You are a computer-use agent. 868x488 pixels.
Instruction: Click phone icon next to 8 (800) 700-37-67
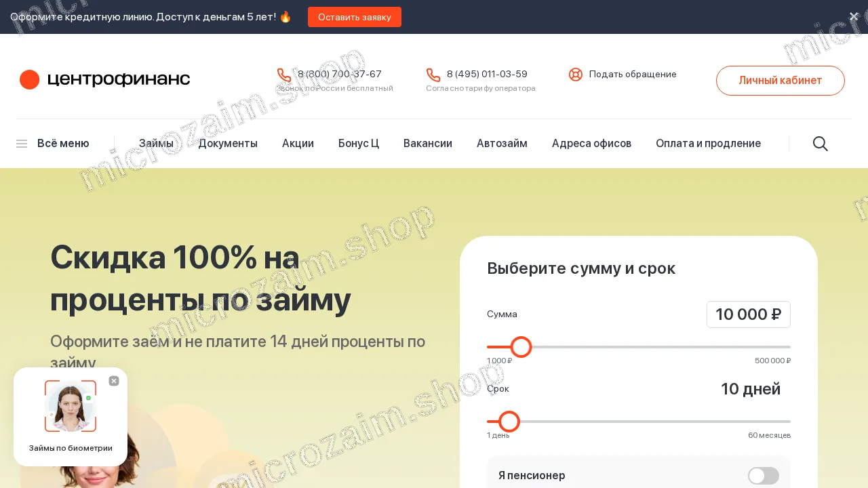284,75
